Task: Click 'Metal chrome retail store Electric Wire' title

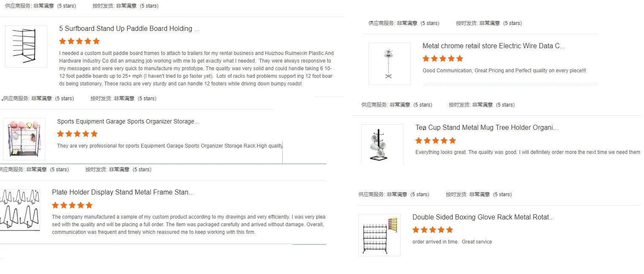Action: click(493, 46)
